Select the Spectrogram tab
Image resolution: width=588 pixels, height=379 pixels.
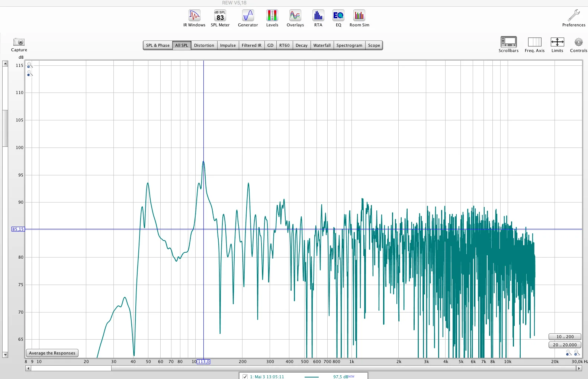click(x=349, y=45)
